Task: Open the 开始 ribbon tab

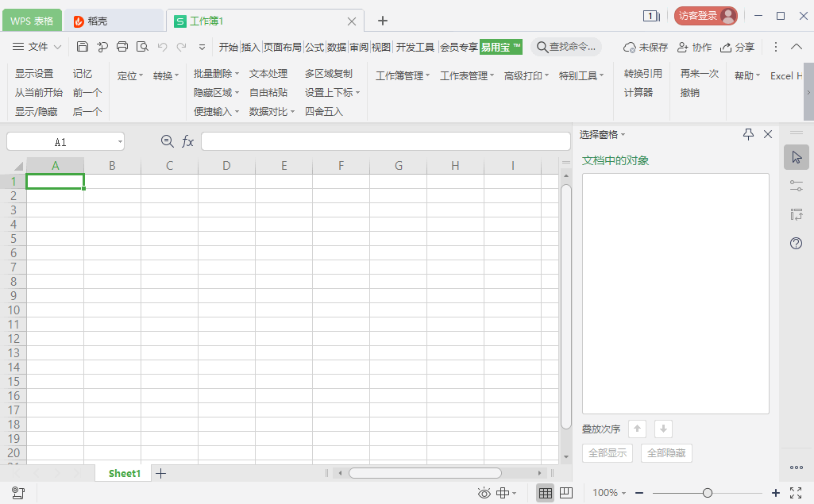Action: [228, 47]
